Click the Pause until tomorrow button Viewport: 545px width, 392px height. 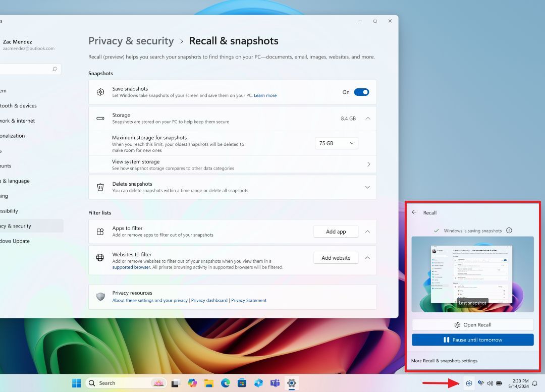pyautogui.click(x=472, y=340)
